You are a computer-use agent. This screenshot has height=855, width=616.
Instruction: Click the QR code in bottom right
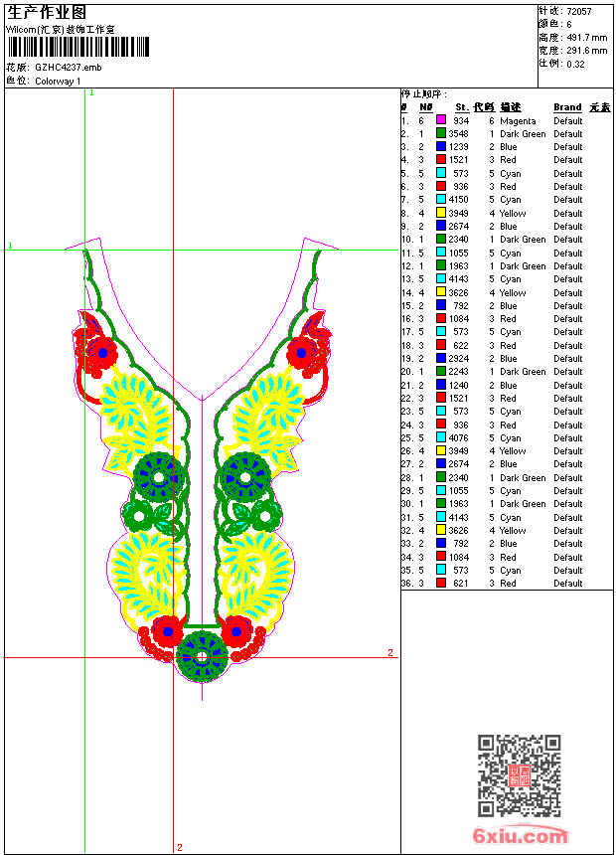tap(519, 774)
